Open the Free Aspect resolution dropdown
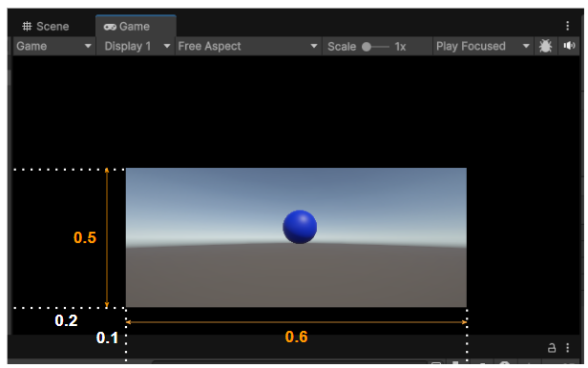588x368 pixels. pyautogui.click(x=248, y=46)
